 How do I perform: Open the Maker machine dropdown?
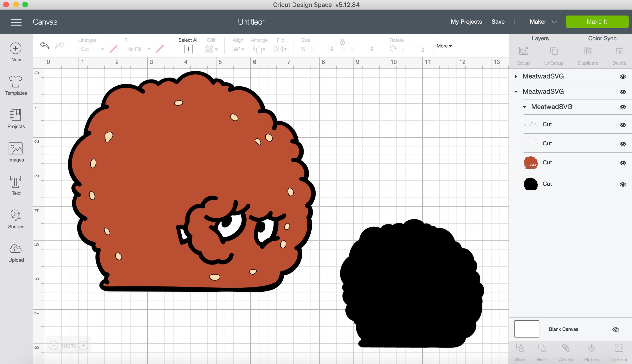pos(543,22)
